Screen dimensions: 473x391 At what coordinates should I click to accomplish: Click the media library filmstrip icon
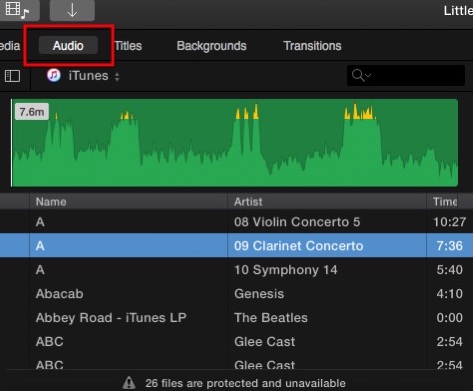(x=17, y=10)
